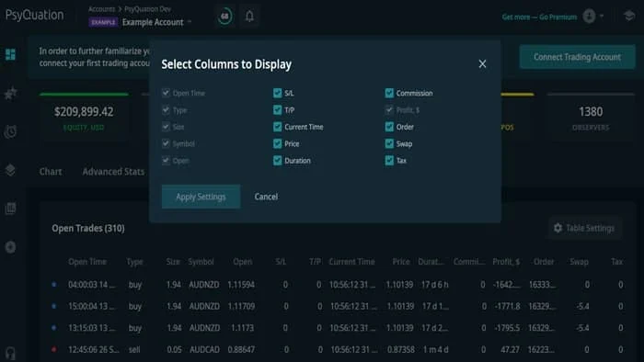Select the 0.87358 price cell

[401, 350]
